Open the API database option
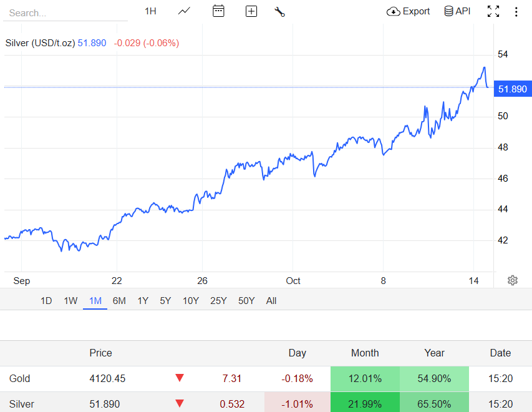This screenshot has height=412, width=532. tap(457, 11)
